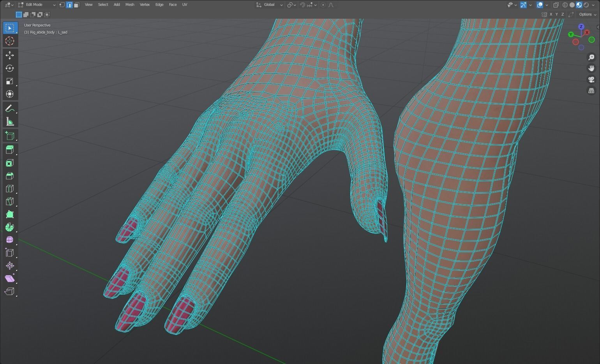Expand gizmo settings dropdown arrow

click(x=530, y=5)
